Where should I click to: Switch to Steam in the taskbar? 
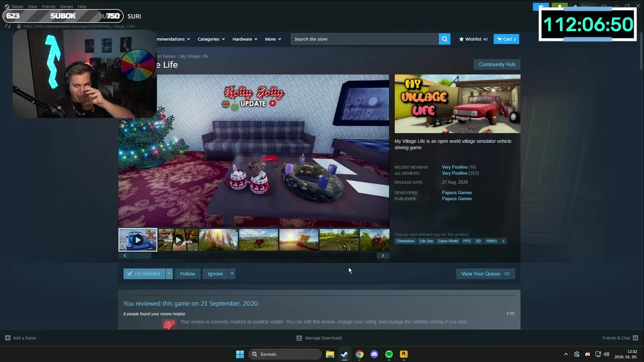point(344,354)
